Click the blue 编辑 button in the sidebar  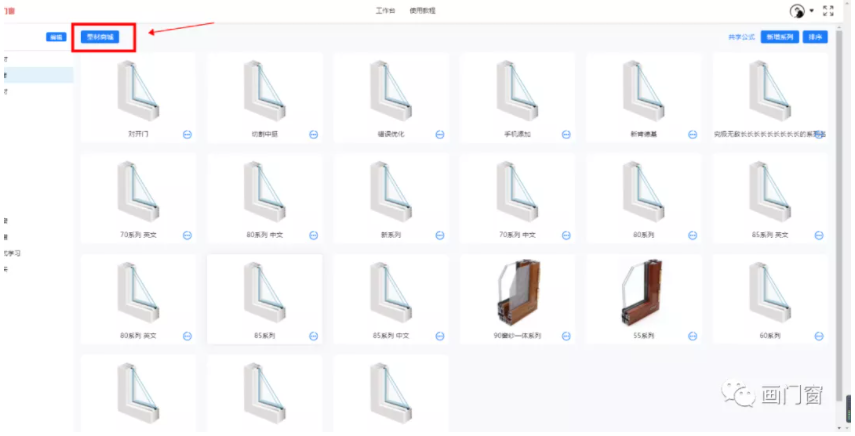click(56, 37)
